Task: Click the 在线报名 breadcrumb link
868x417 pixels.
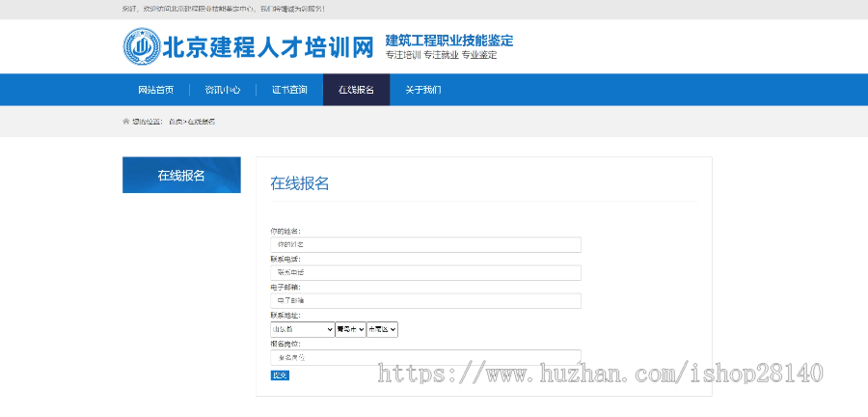Action: [201, 122]
